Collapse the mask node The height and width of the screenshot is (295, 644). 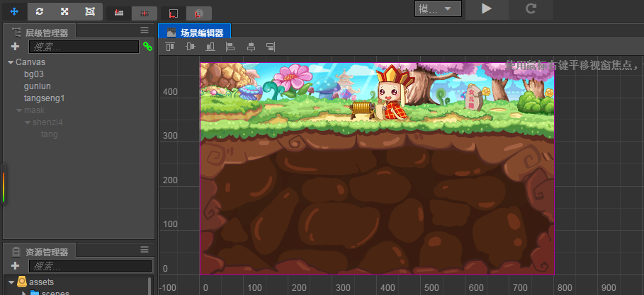tap(19, 110)
